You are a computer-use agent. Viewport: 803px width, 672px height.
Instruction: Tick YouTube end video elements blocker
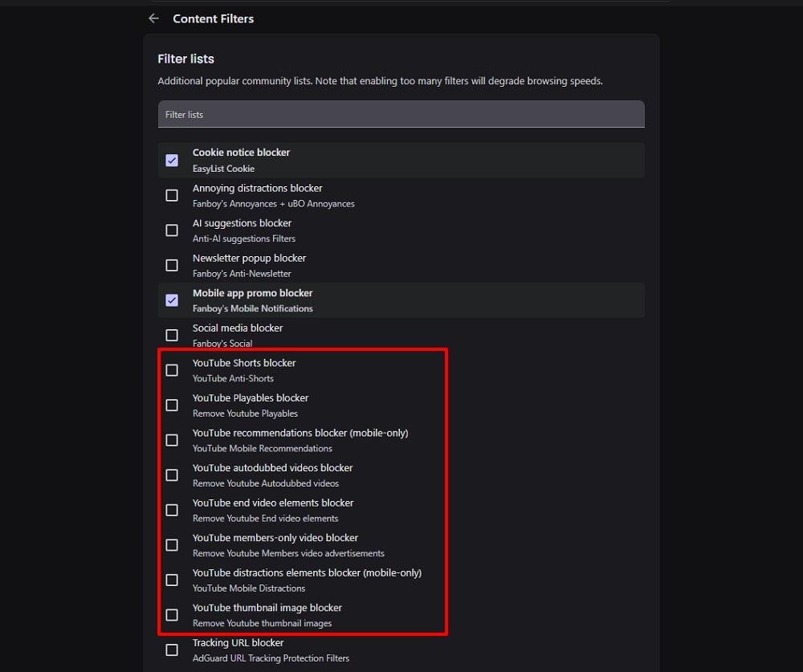(x=172, y=510)
